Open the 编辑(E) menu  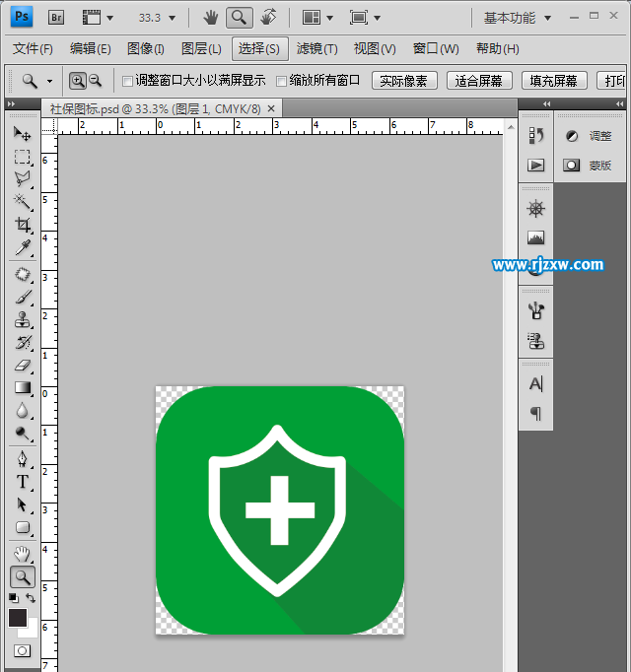(90, 48)
